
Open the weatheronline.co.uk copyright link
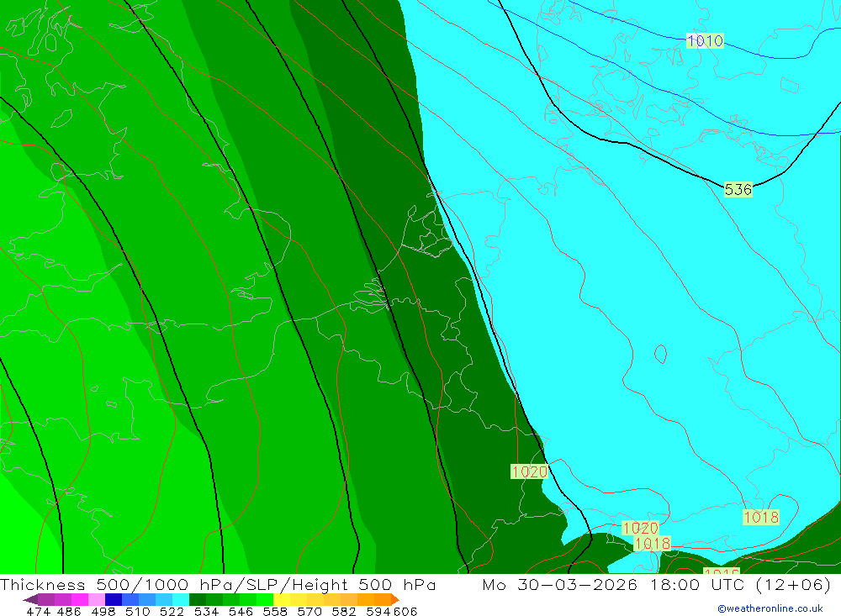770,608
